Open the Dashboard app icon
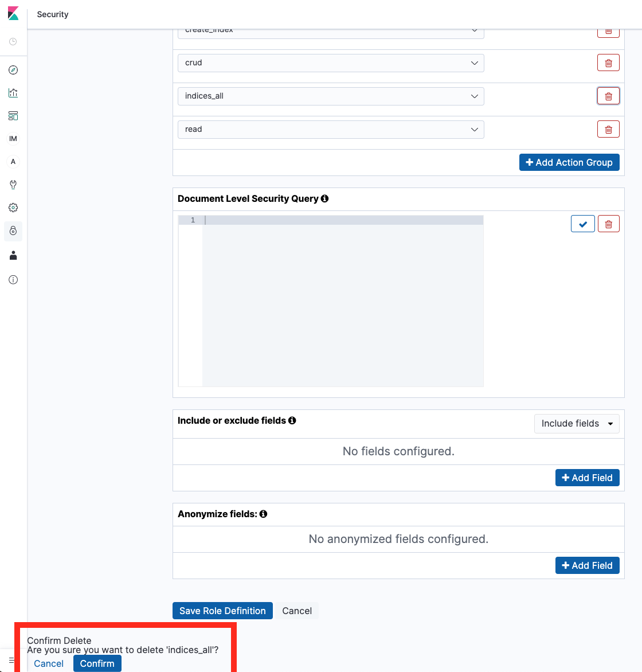Screen dimensions: 642x672 (13, 115)
